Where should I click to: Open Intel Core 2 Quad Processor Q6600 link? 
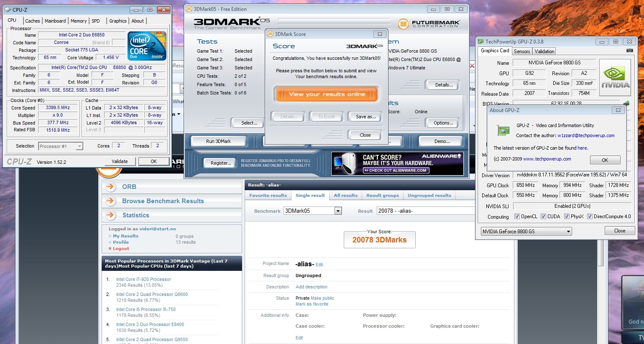152,295
